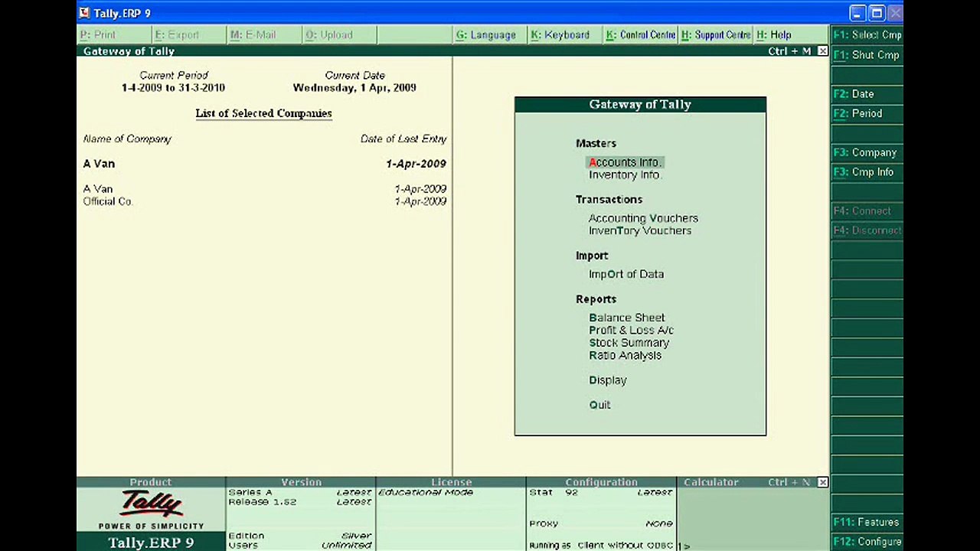Image resolution: width=980 pixels, height=551 pixels.
Task: Click the F4: Connect button
Action: point(867,210)
